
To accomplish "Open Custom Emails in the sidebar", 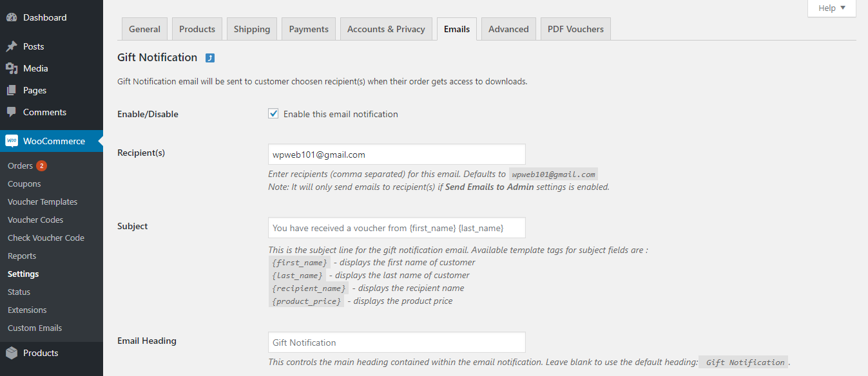I will click(x=35, y=328).
